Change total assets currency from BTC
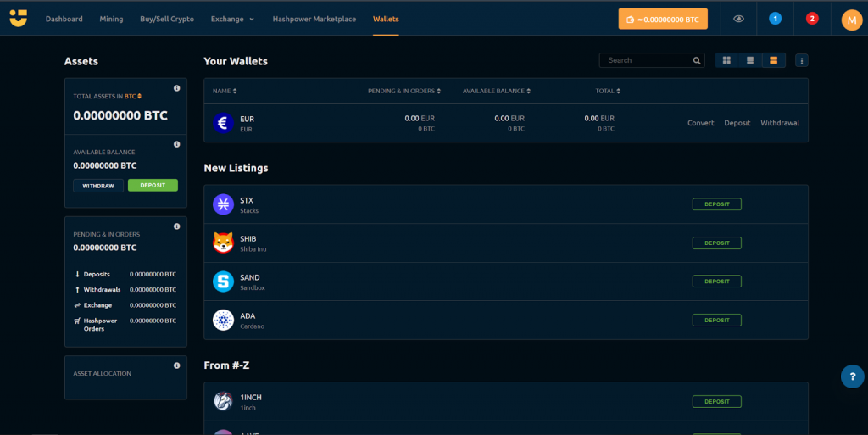 (x=133, y=97)
